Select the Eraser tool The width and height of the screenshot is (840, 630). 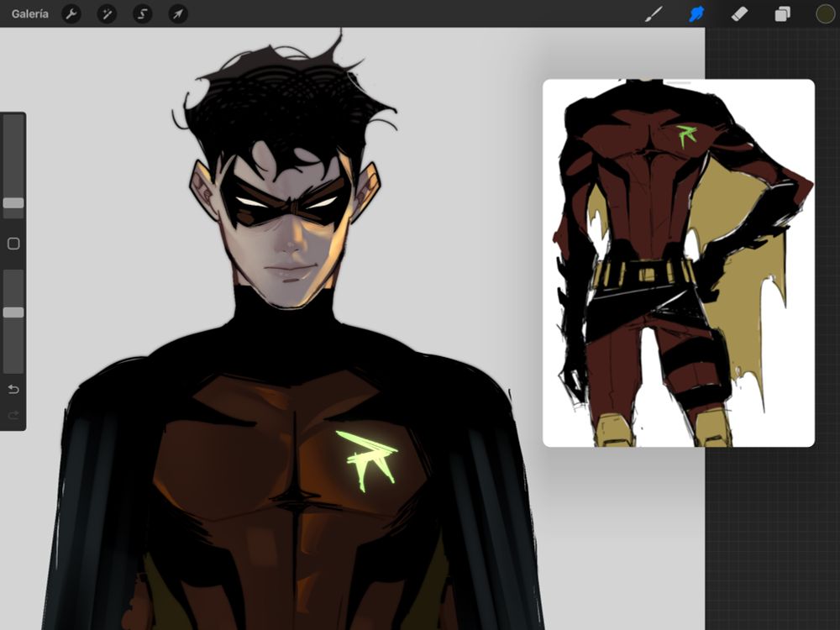(739, 14)
